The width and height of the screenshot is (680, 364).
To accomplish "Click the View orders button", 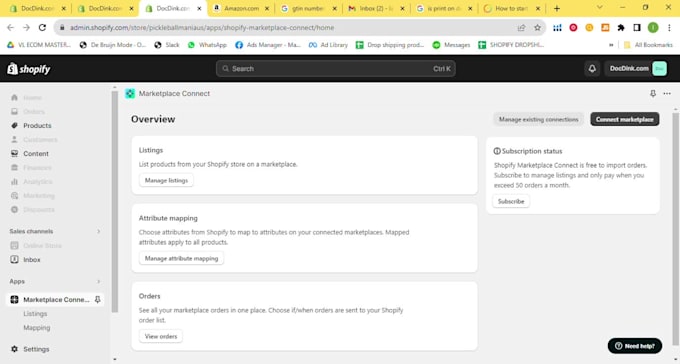I will pyautogui.click(x=161, y=336).
